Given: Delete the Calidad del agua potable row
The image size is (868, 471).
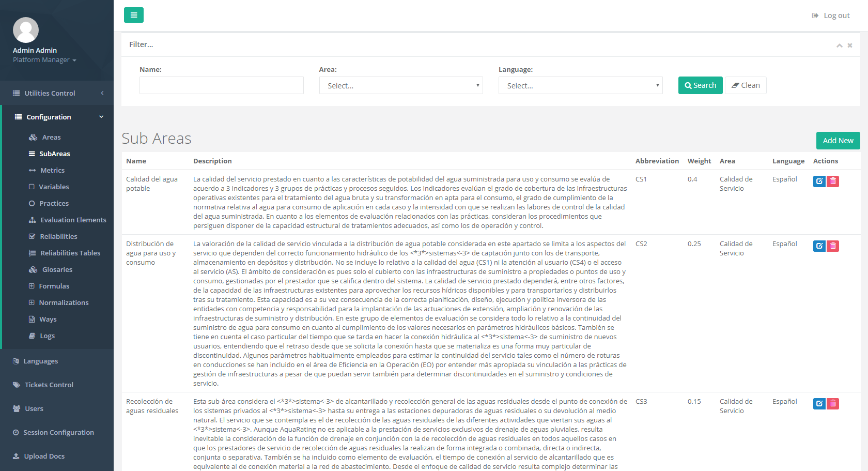Looking at the screenshot, I should tap(833, 181).
